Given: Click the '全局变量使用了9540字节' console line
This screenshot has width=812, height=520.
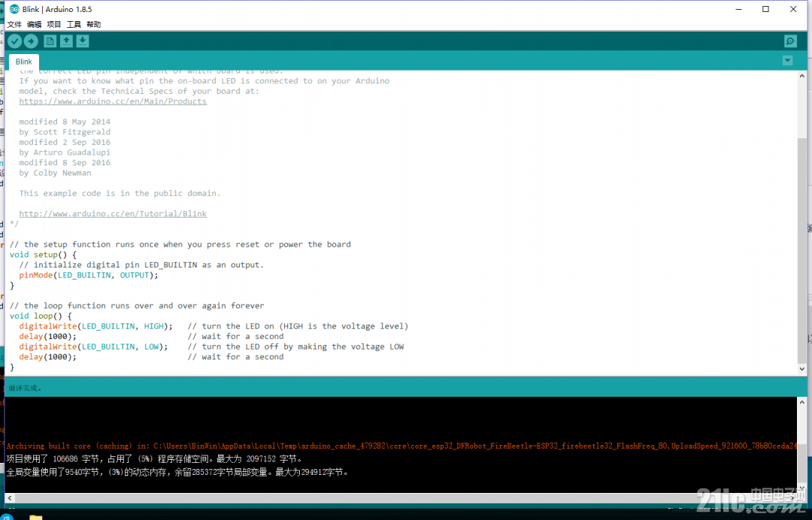Looking at the screenshot, I should tap(177, 472).
